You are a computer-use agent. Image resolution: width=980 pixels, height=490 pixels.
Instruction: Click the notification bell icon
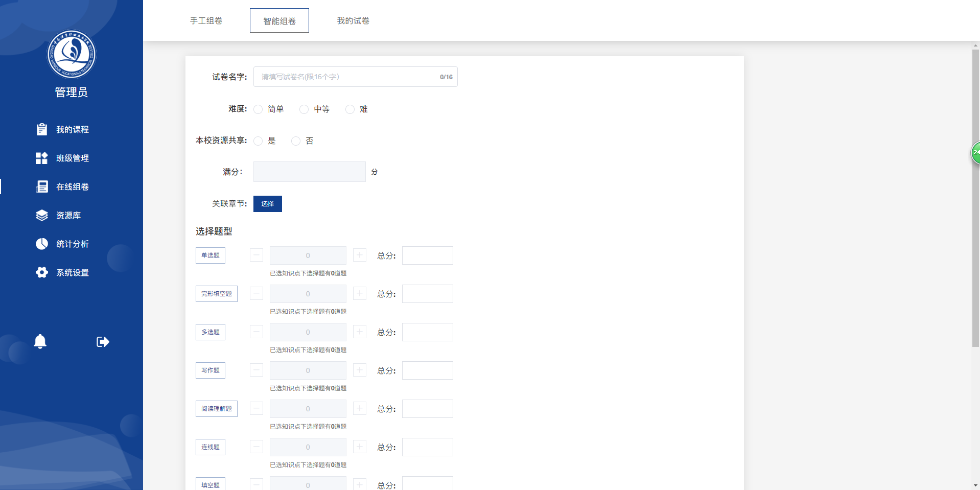click(40, 341)
